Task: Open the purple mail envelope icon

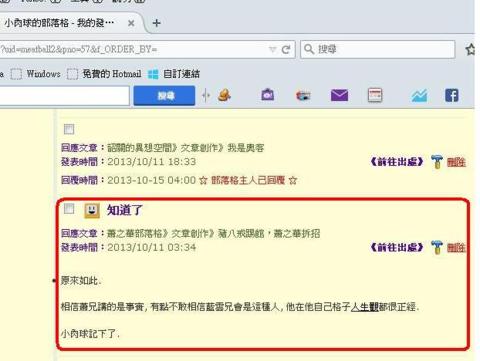Action: click(339, 95)
